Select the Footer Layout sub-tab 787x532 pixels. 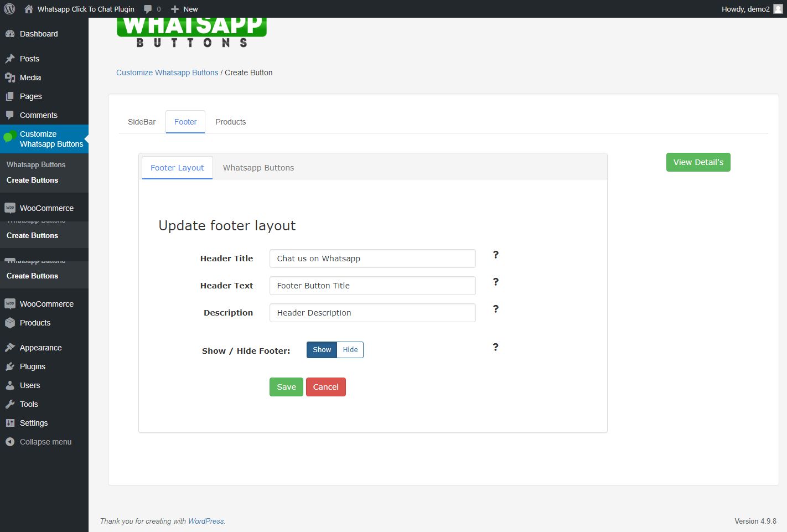click(177, 168)
